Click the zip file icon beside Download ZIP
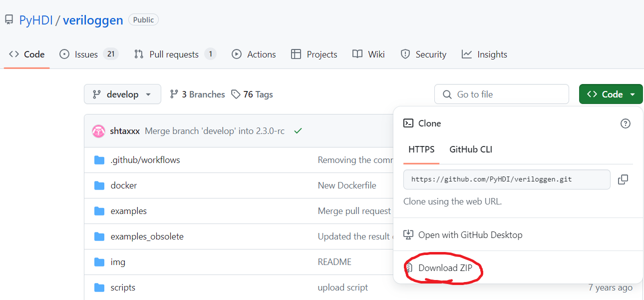 (408, 268)
